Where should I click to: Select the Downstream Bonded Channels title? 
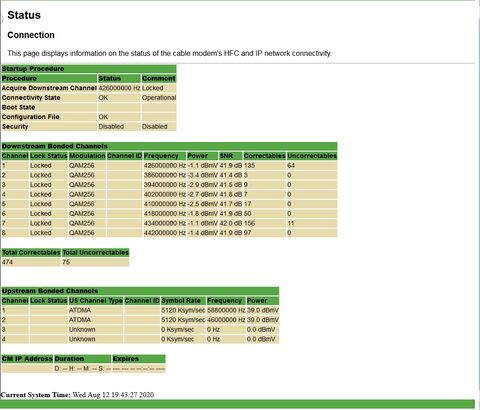(x=55, y=146)
